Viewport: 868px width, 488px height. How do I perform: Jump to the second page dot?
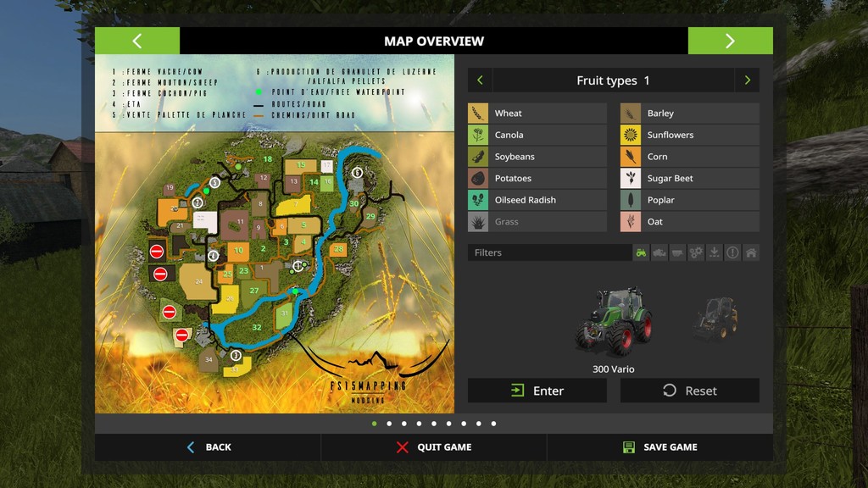coord(389,424)
